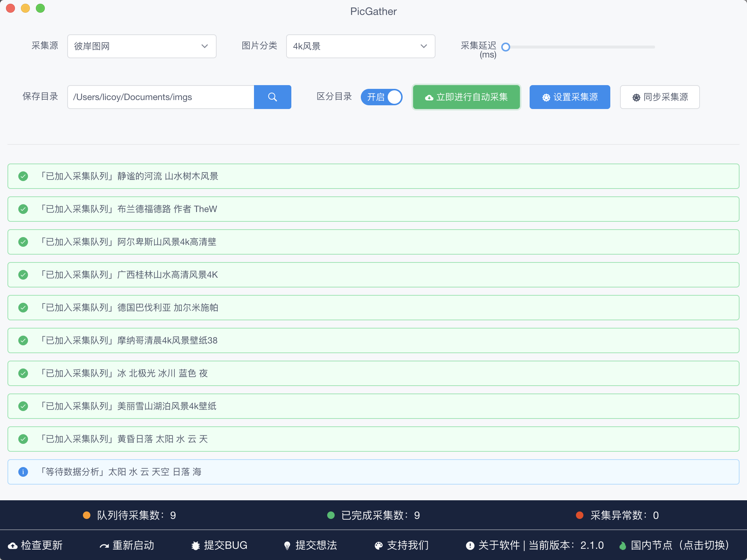
Task: Click the 立即进行自动采集 button
Action: click(x=466, y=97)
